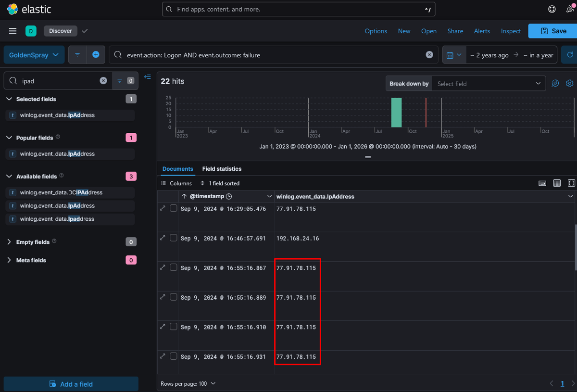This screenshot has height=392, width=577.
Task: Click the Add a field button
Action: pyautogui.click(x=71, y=384)
